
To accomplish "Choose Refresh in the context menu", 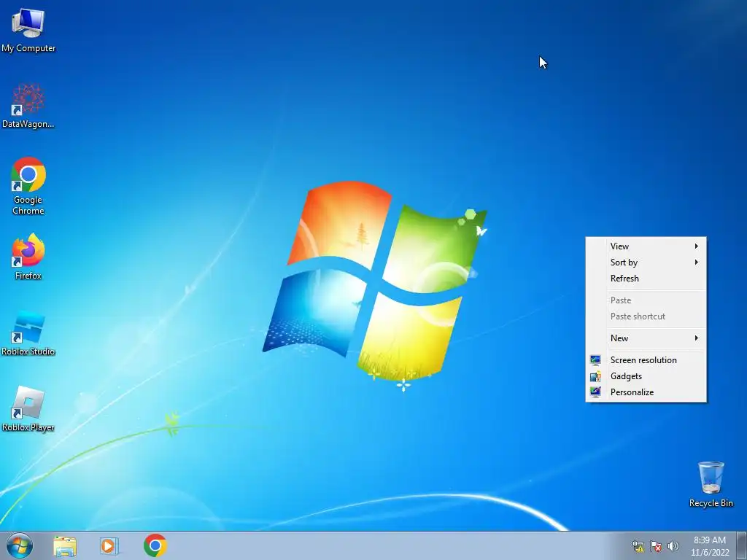I will coord(646,279).
